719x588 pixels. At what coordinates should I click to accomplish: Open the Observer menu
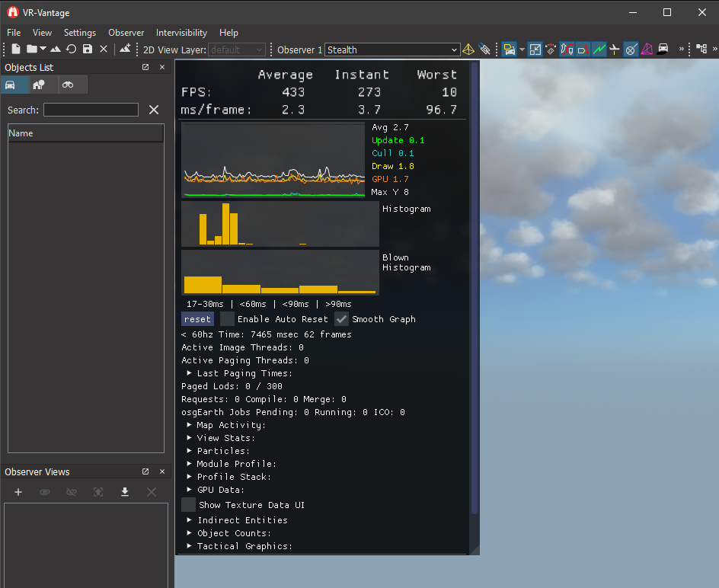click(x=126, y=33)
